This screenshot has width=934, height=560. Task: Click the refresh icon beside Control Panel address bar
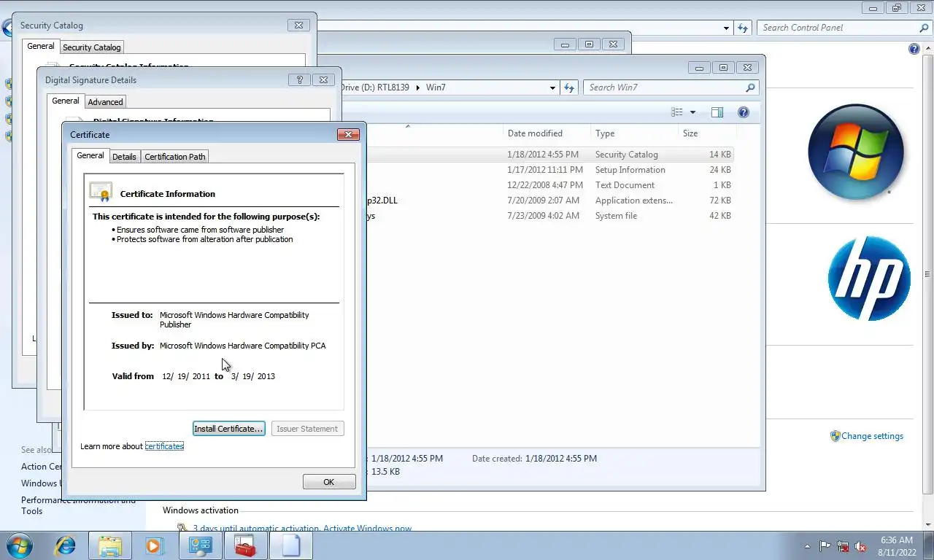(743, 28)
